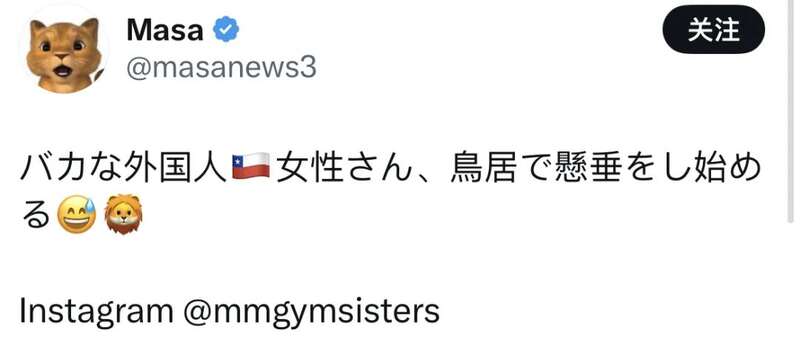Click the scrollbar at the right edge

click(791, 112)
